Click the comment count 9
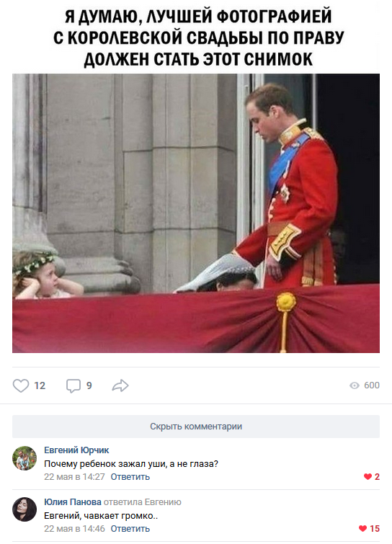 point(89,385)
